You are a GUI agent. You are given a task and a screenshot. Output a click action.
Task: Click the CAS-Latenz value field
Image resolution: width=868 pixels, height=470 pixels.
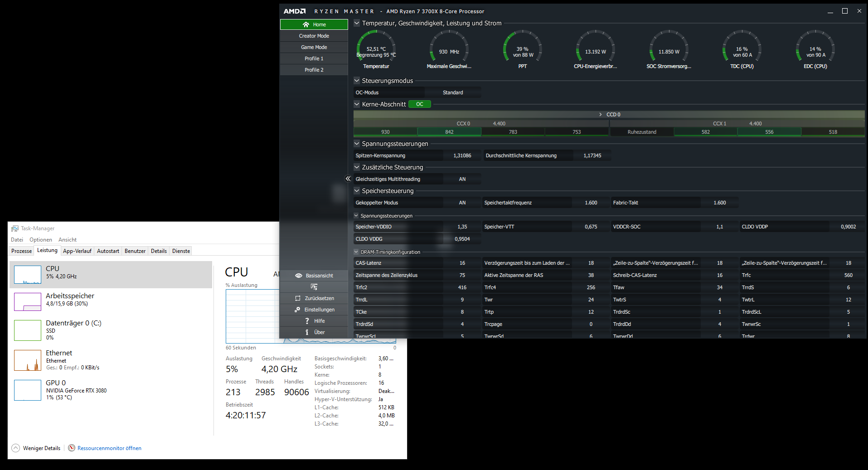pos(462,263)
